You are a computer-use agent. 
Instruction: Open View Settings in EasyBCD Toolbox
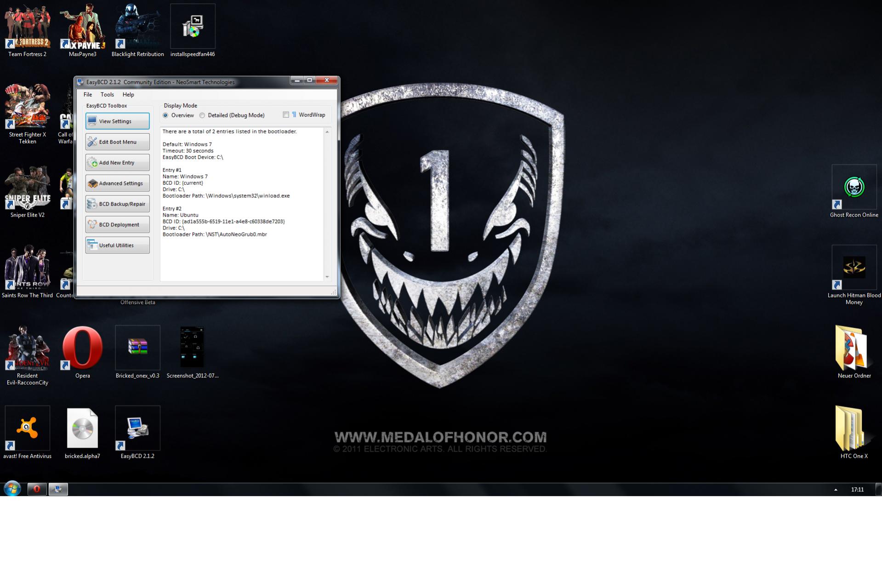[117, 121]
